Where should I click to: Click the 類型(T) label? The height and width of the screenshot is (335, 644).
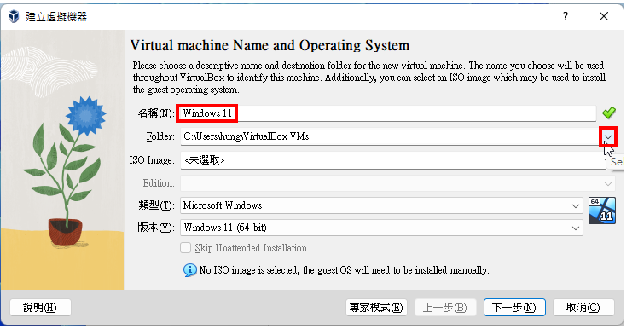tap(156, 205)
